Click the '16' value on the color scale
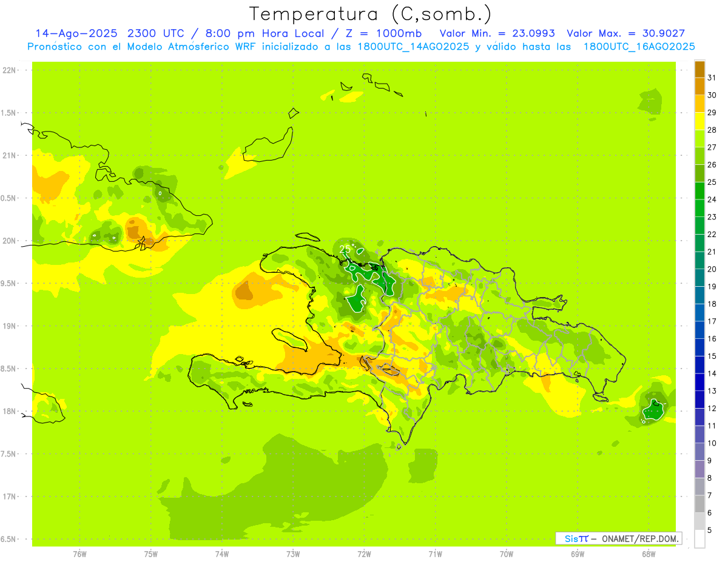 coord(712,339)
